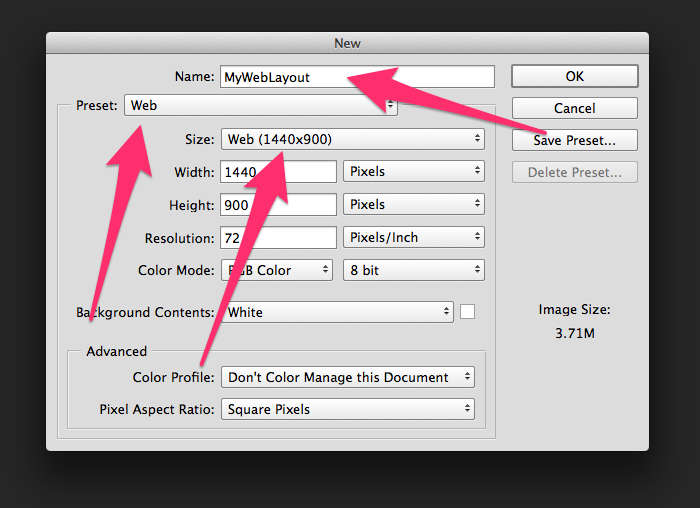700x508 pixels.
Task: Click the background color swatch
Action: pos(467,312)
